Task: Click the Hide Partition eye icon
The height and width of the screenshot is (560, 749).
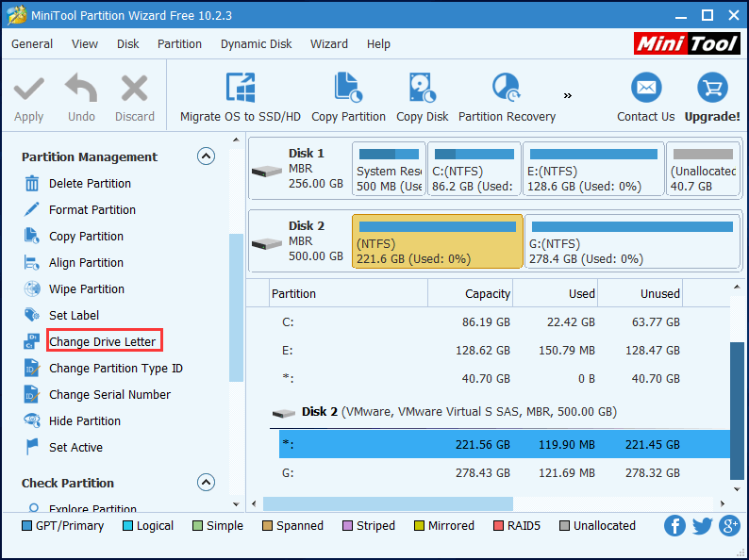Action: pos(32,420)
